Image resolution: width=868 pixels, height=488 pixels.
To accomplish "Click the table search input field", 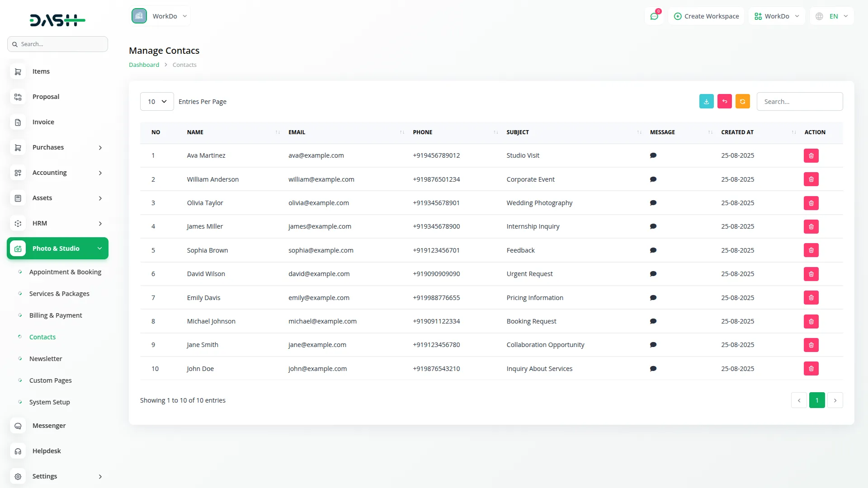I will point(799,102).
